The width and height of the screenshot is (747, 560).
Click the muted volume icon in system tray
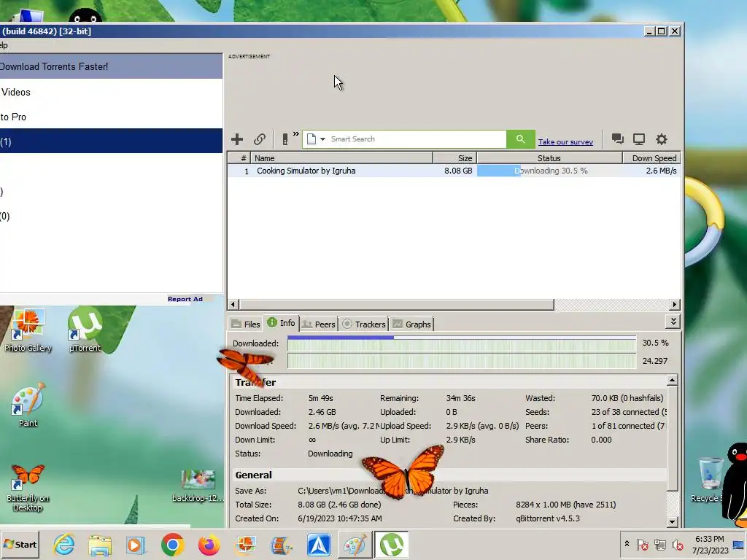tap(677, 544)
